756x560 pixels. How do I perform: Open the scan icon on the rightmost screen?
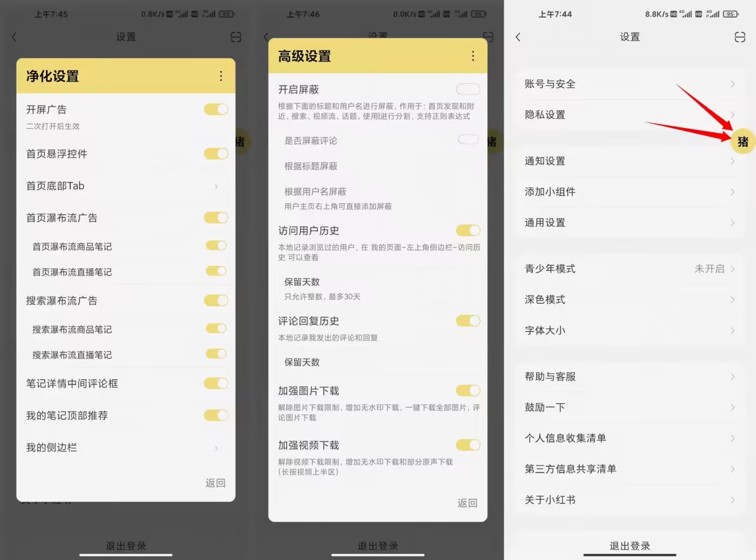click(740, 37)
